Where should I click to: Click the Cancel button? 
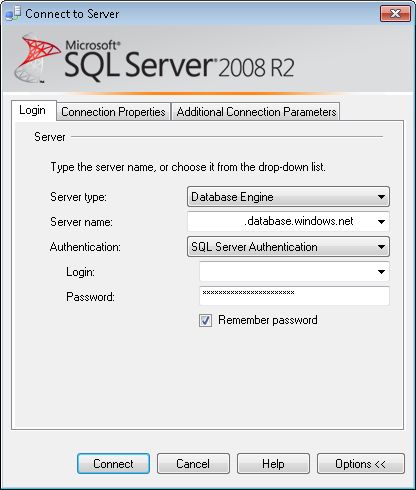tap(193, 464)
